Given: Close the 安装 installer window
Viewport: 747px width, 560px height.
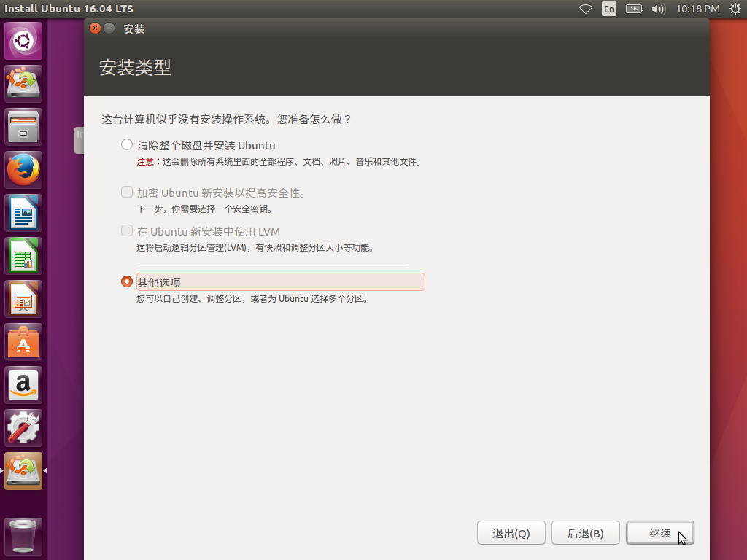Looking at the screenshot, I should (x=96, y=28).
